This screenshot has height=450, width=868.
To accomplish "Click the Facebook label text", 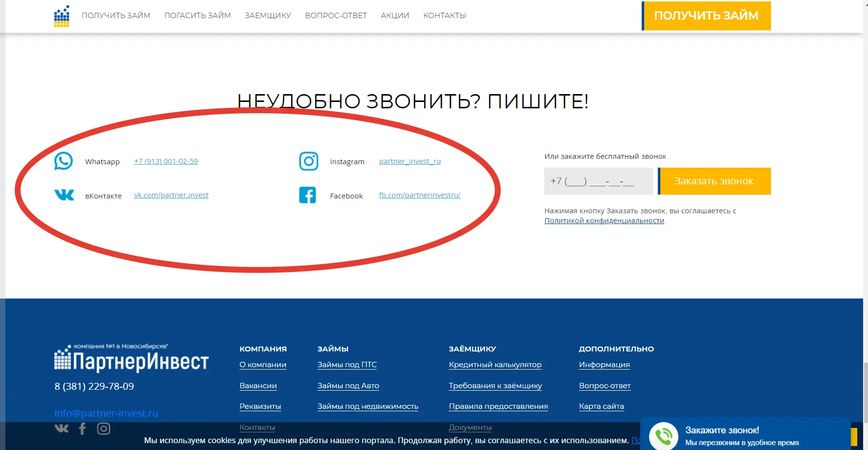I will (346, 196).
